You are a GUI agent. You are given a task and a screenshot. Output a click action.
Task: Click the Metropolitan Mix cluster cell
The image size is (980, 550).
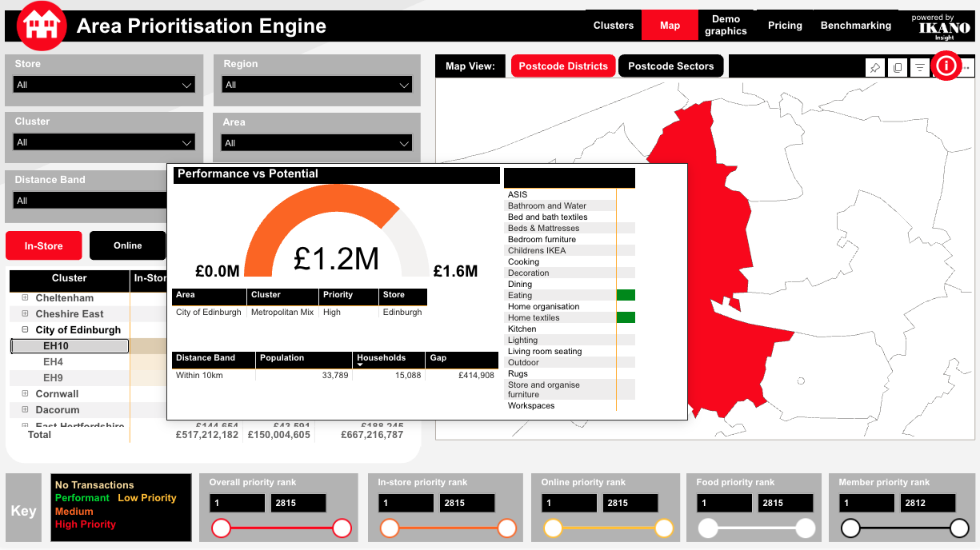[x=282, y=312]
